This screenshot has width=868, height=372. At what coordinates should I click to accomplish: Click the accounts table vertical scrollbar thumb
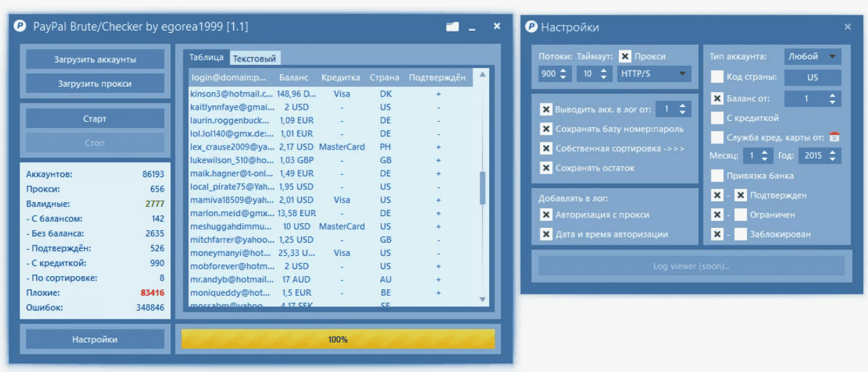click(482, 187)
